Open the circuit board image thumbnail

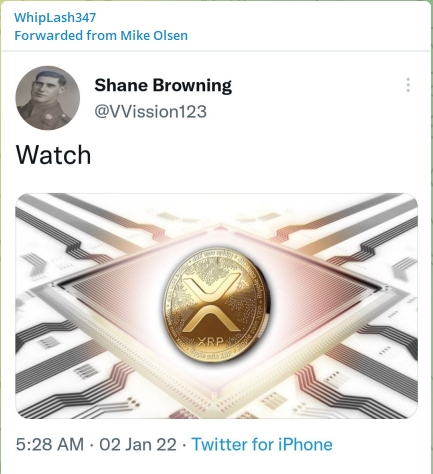pos(217,306)
